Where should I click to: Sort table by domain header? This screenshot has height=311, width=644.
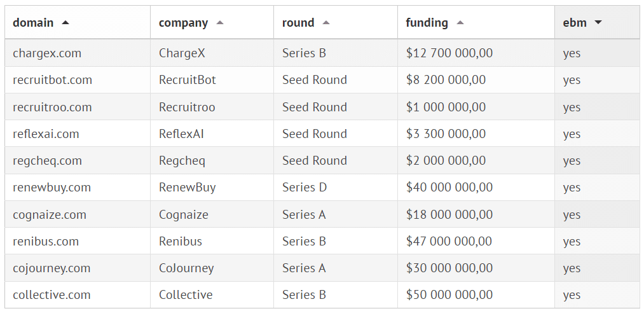pos(33,23)
